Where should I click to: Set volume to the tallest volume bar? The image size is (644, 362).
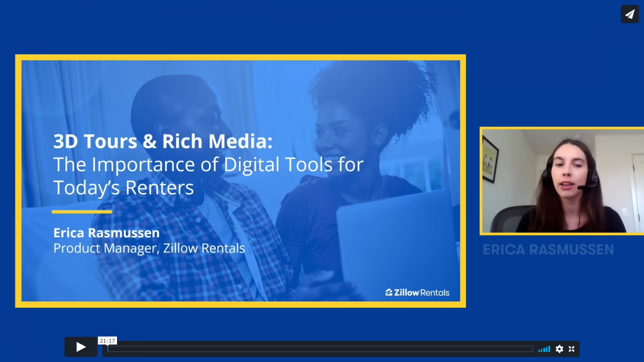[549, 349]
